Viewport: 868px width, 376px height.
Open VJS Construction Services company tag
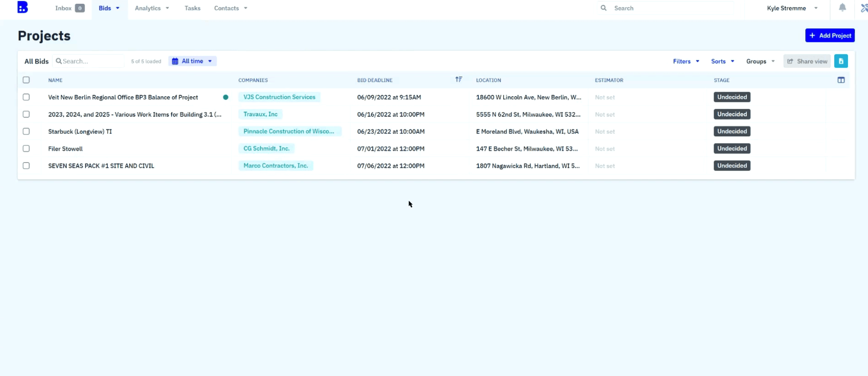click(x=279, y=97)
